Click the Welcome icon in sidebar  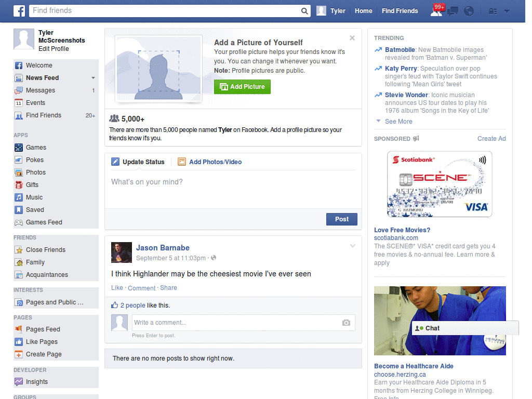(19, 65)
